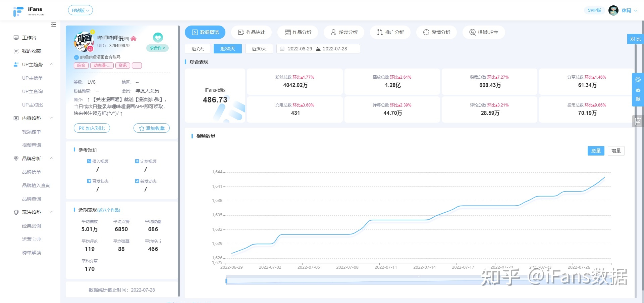
Task: Click the clipboard icon on right edge
Action: click(638, 121)
